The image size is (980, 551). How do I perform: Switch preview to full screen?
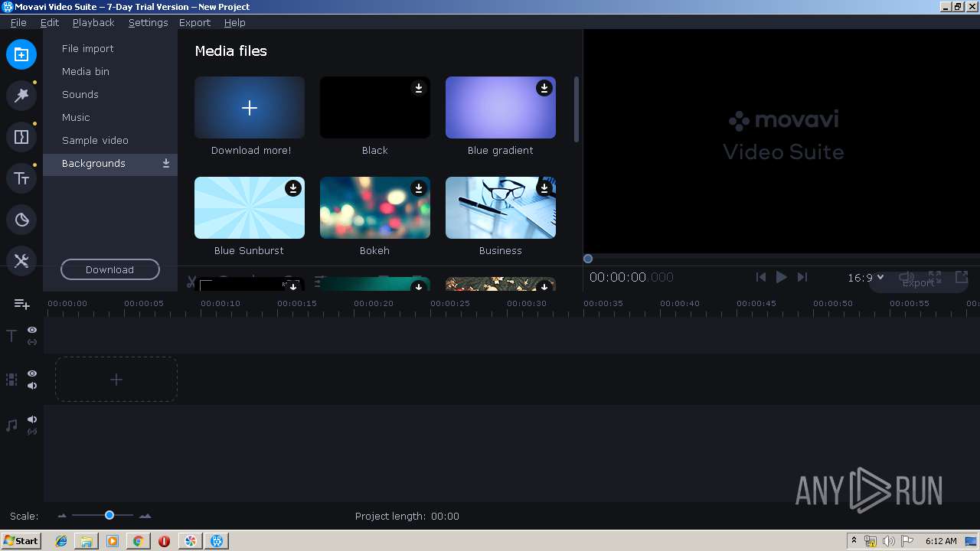coord(935,277)
